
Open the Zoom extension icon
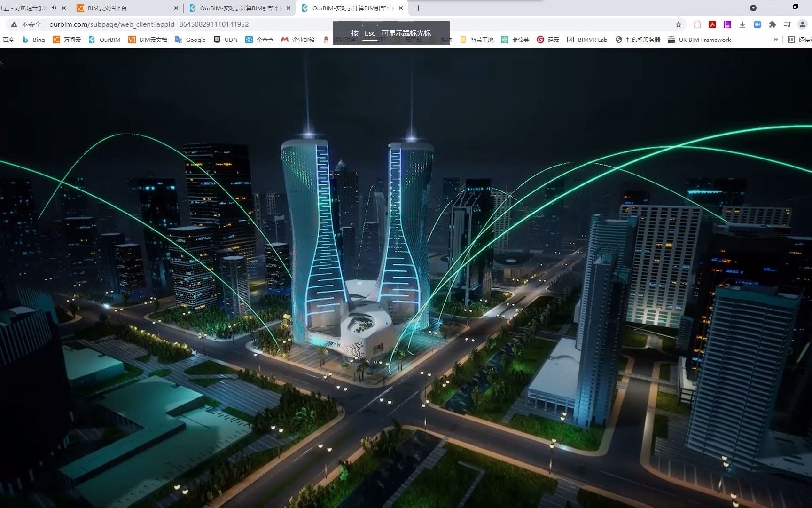[x=757, y=24]
